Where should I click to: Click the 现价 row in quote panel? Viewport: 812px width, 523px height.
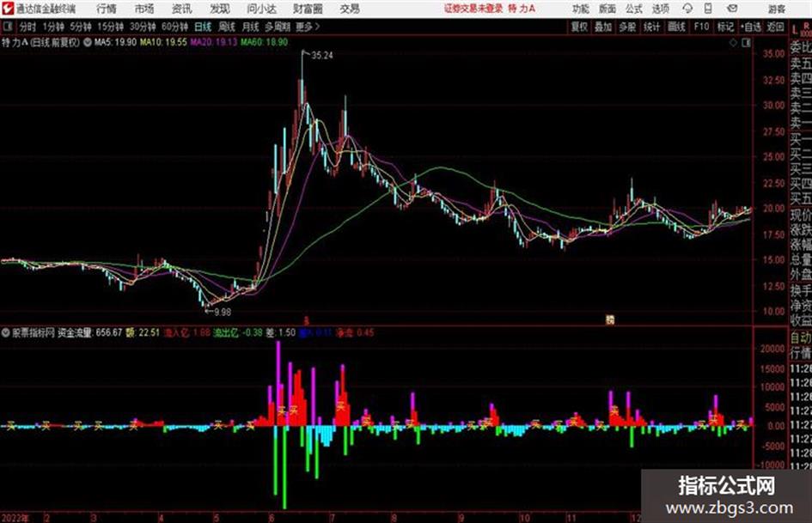tap(801, 215)
